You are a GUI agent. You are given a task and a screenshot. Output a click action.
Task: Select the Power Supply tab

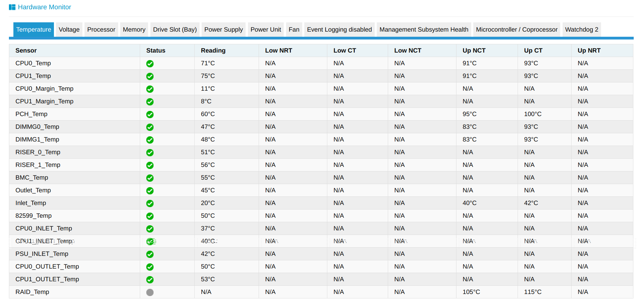pos(224,30)
